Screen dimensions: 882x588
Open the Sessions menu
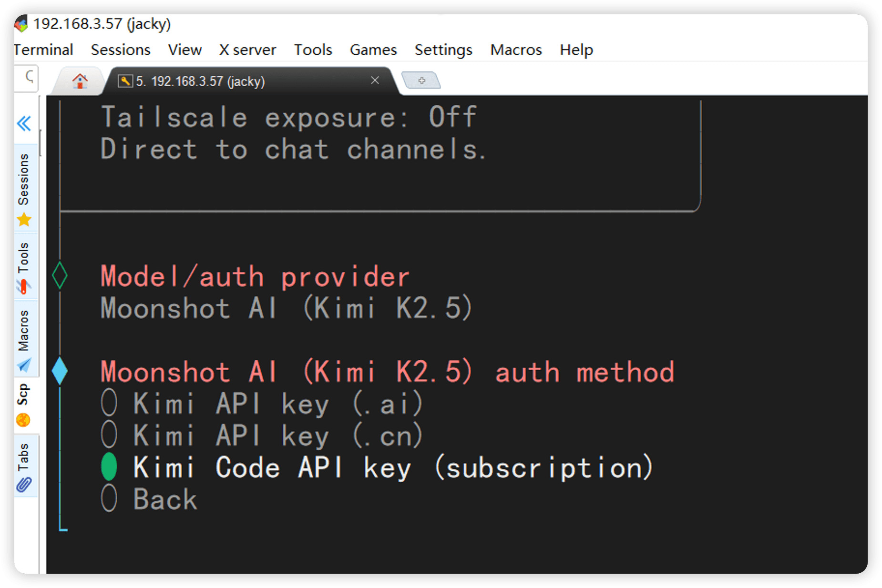click(x=121, y=50)
